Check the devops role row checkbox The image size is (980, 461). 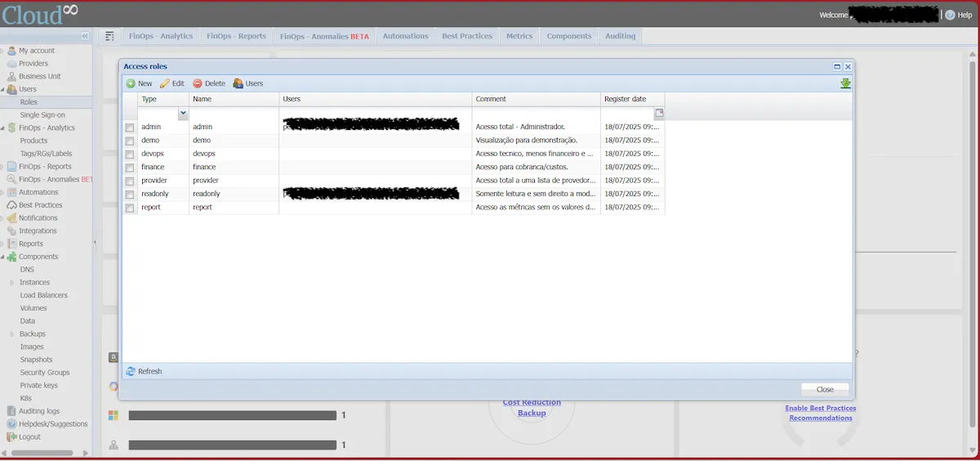point(130,154)
